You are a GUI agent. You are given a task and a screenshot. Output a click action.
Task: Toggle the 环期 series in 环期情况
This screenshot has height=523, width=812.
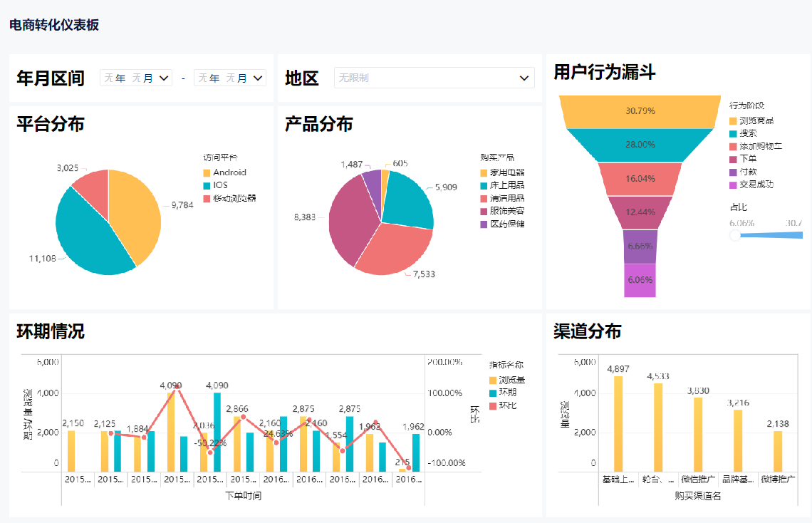492,393
